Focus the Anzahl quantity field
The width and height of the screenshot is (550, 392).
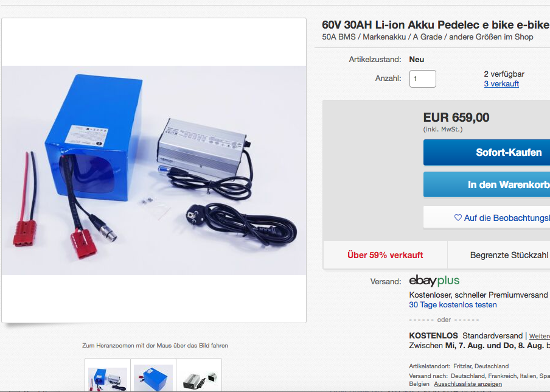[423, 79]
